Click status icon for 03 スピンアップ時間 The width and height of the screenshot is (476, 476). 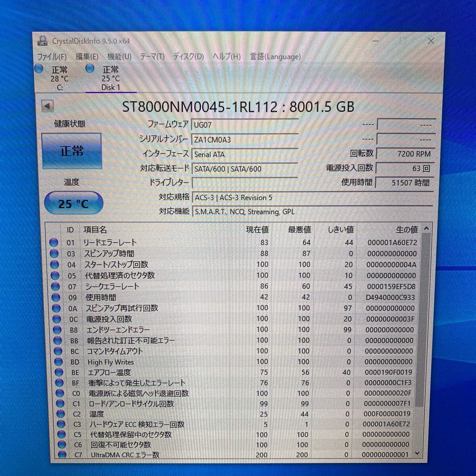click(54, 253)
